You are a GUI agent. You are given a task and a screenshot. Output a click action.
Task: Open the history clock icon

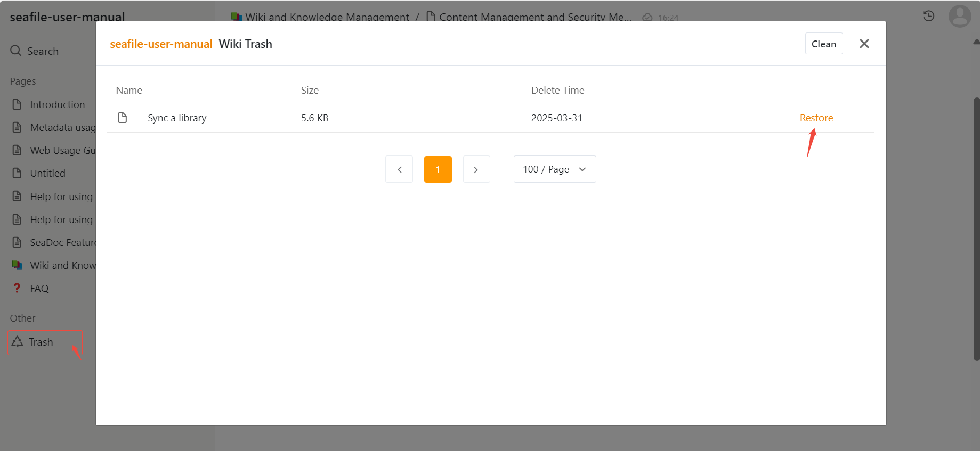click(928, 16)
